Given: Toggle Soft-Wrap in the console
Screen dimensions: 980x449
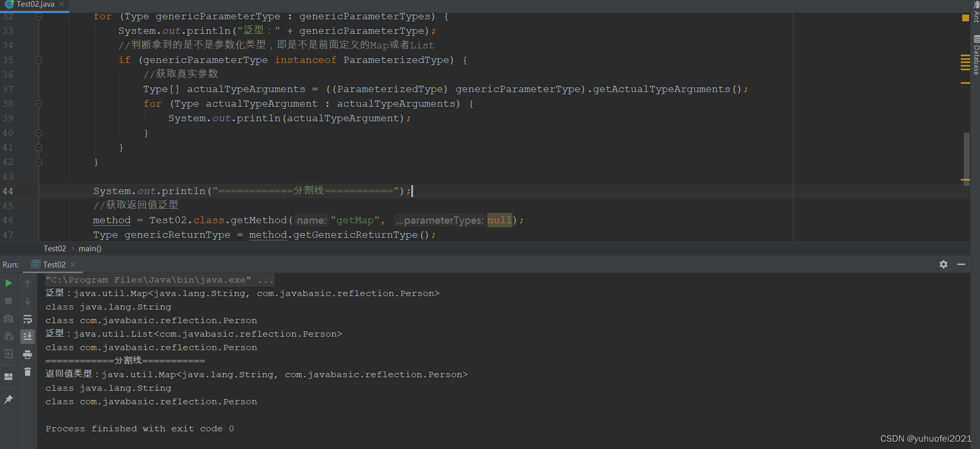Looking at the screenshot, I should 28,318.
